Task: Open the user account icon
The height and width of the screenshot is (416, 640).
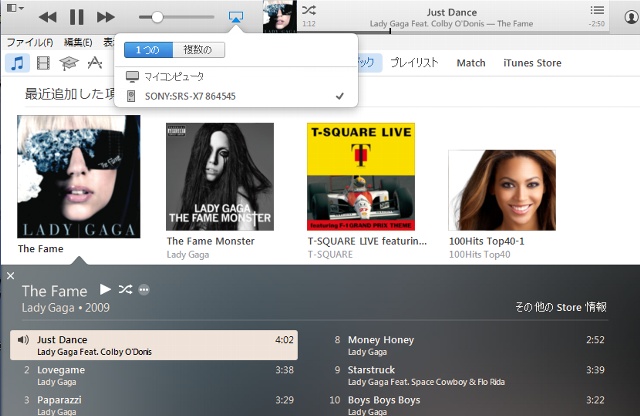Action: (x=631, y=17)
